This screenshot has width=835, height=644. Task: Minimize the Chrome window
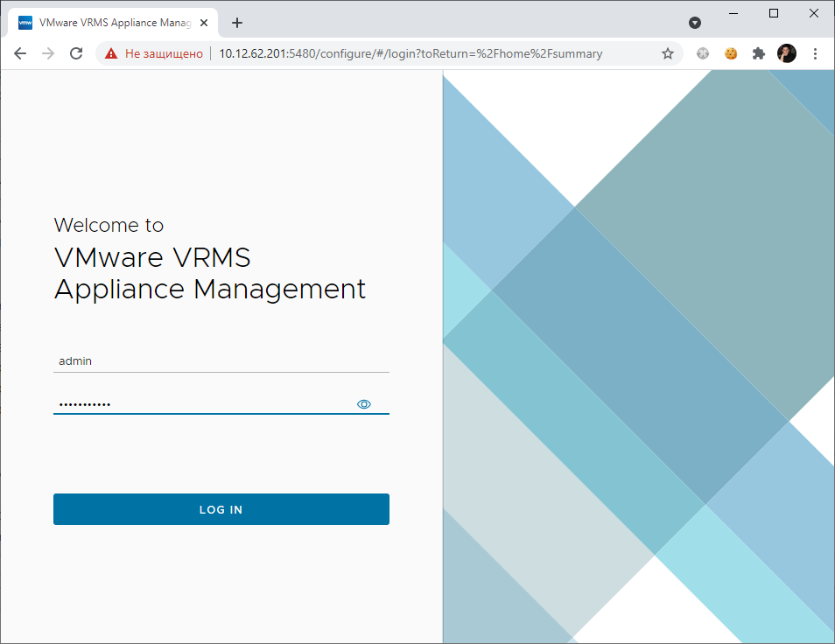pos(733,13)
